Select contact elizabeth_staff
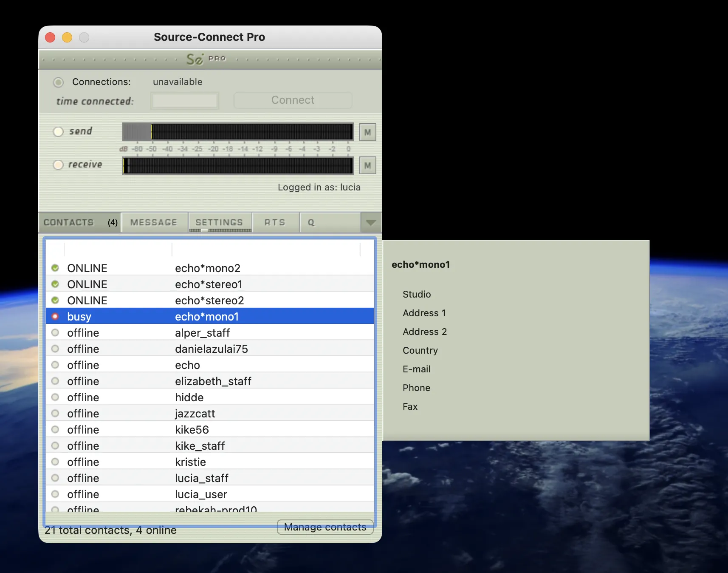 point(210,381)
